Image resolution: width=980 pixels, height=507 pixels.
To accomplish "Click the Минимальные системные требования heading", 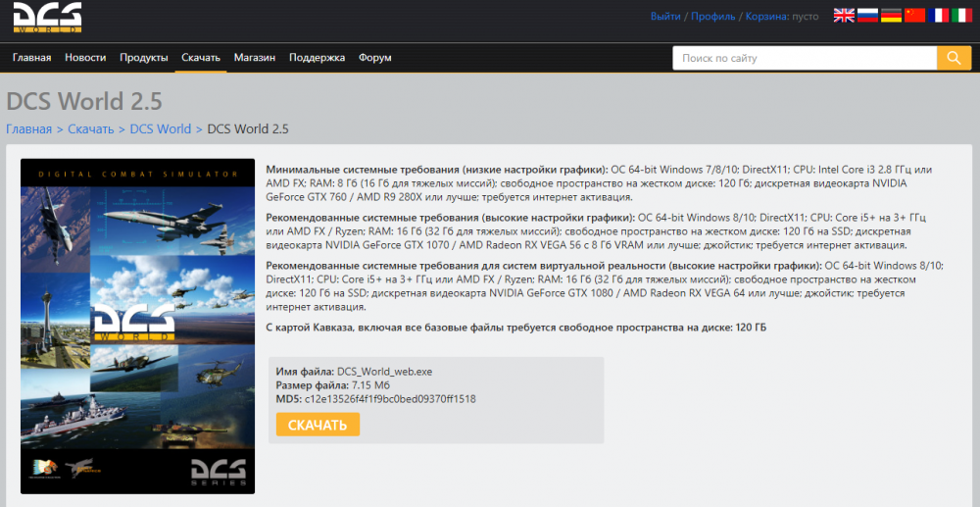I will [437, 170].
